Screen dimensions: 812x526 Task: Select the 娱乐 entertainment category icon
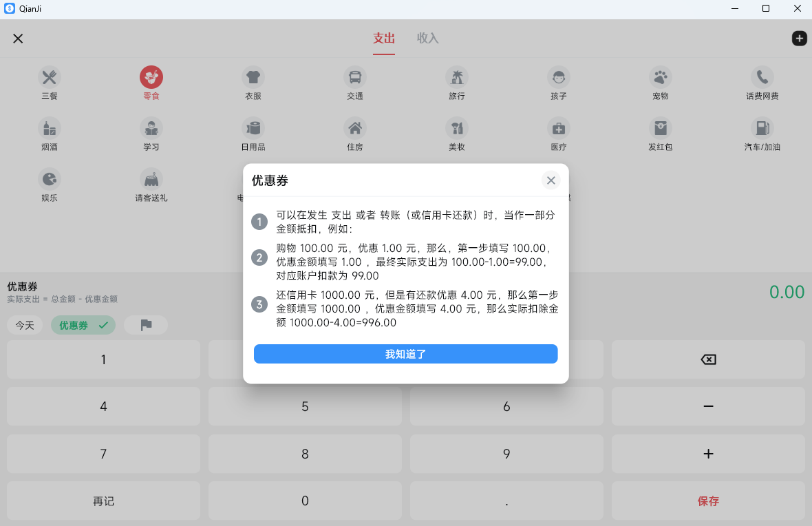(x=50, y=179)
